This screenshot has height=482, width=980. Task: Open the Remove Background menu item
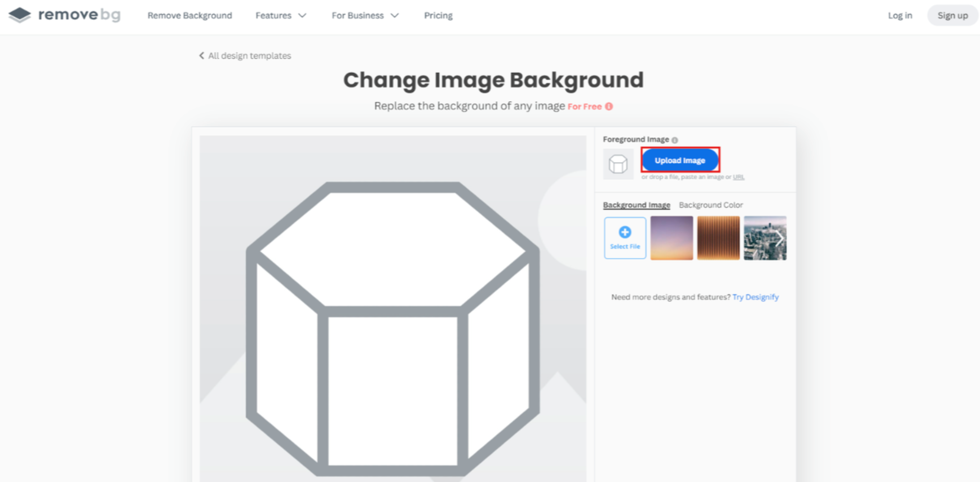point(190,15)
